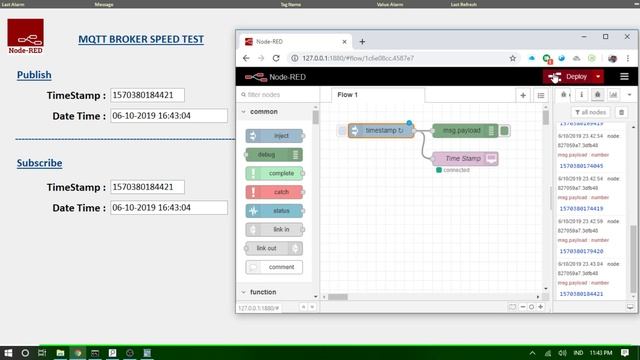Click the Subscribe Date Time field

point(169,207)
